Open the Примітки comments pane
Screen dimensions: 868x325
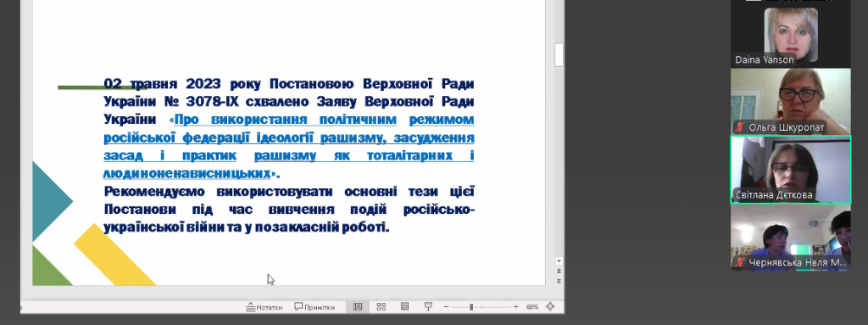[314, 306]
